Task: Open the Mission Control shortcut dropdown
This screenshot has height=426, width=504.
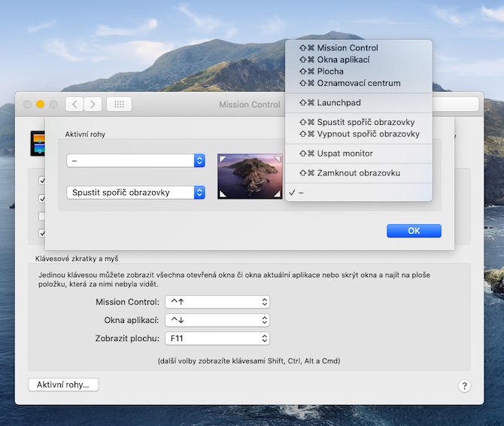Action: pos(217,302)
